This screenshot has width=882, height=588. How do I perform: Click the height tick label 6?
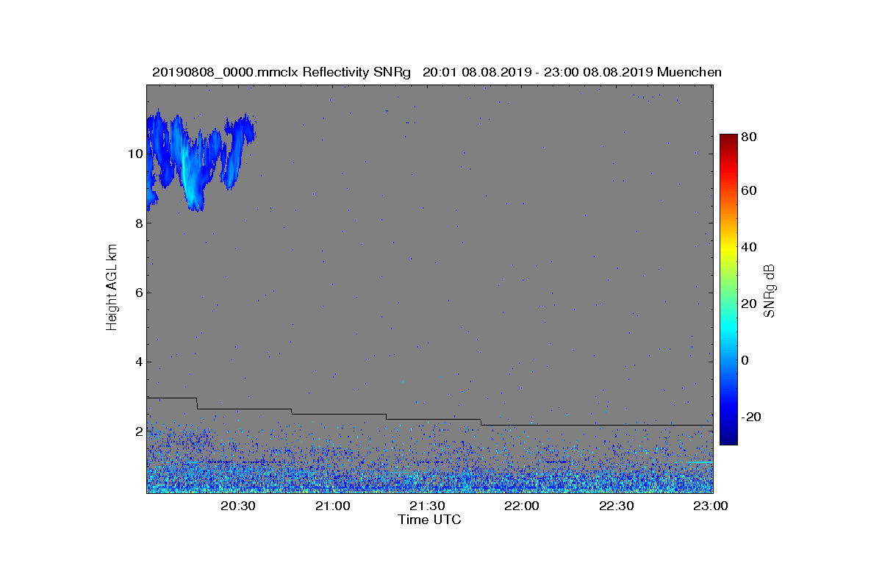pyautogui.click(x=138, y=293)
